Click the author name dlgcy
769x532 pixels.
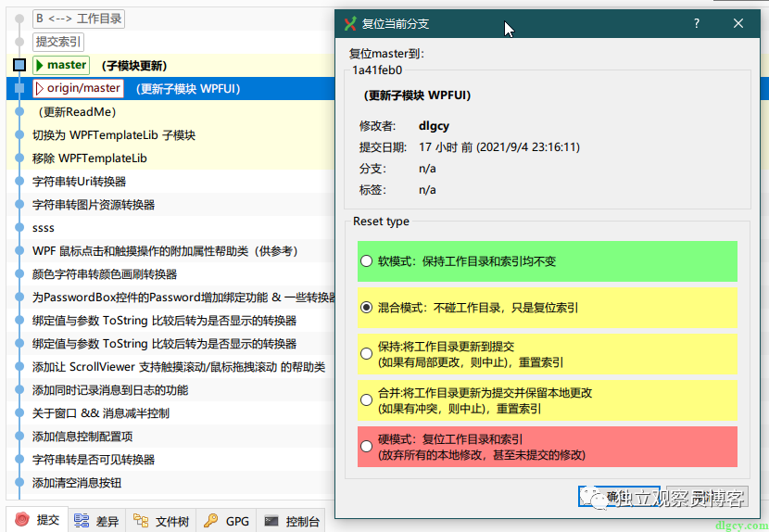[x=434, y=126]
